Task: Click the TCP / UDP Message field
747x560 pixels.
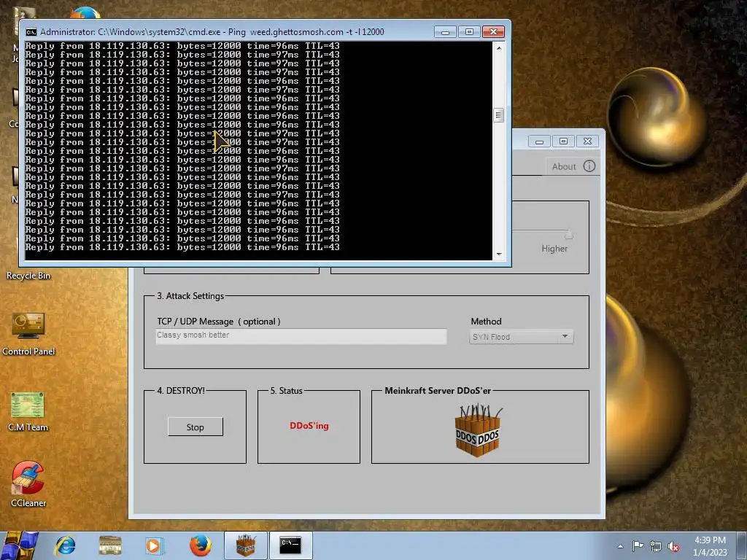Action: 301,336
